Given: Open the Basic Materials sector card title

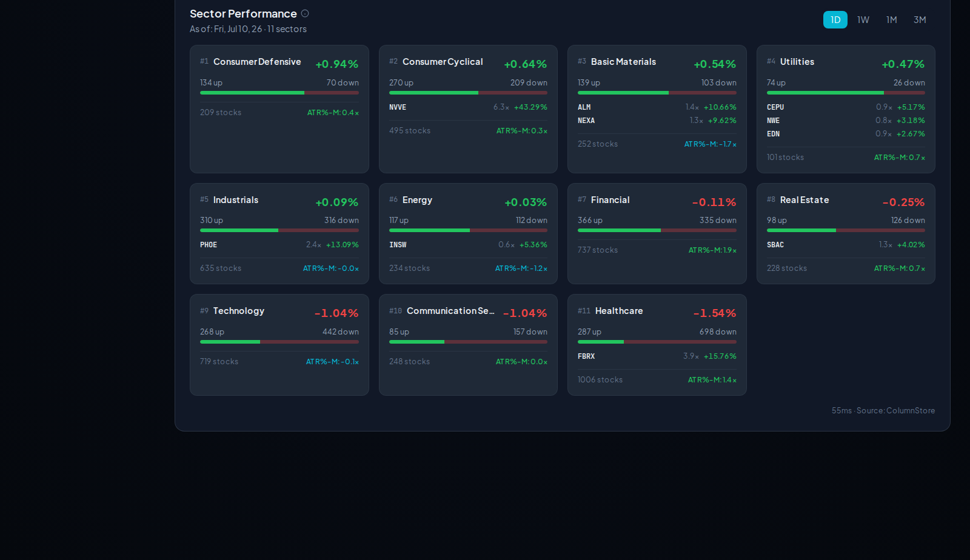Looking at the screenshot, I should coord(623,62).
